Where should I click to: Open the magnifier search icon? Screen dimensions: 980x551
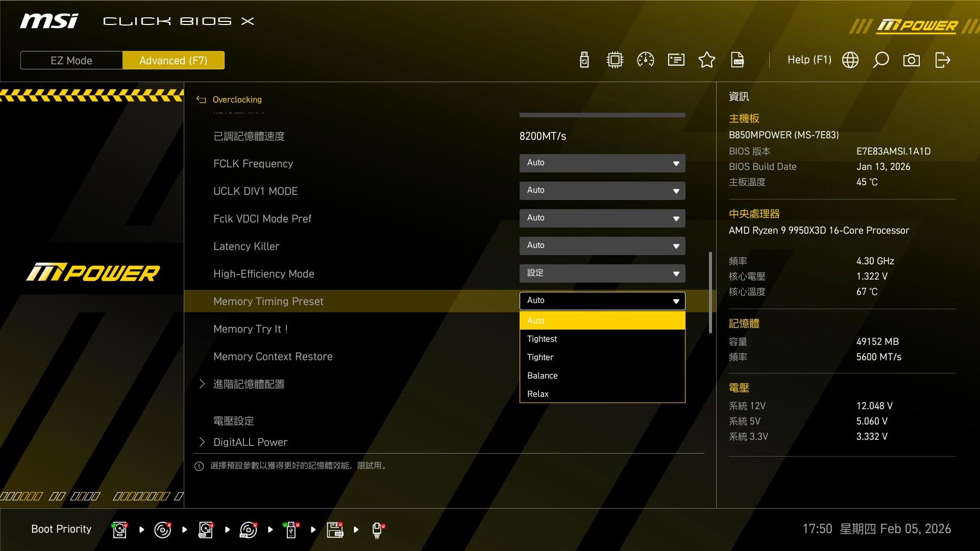[x=881, y=60]
